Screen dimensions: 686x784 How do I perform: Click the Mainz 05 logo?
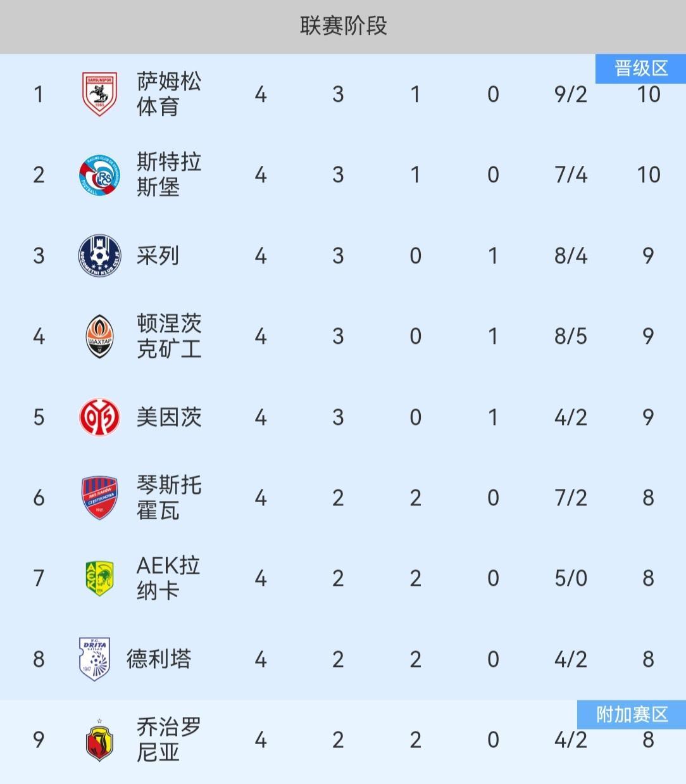(x=99, y=417)
